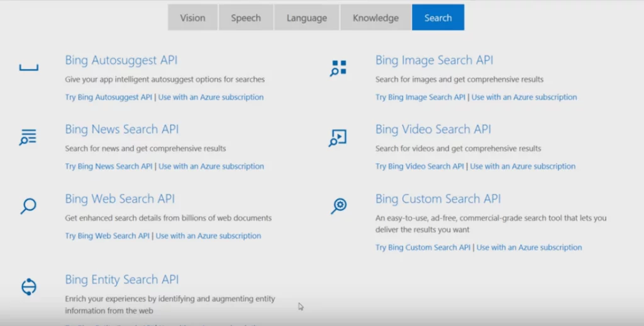This screenshot has height=326, width=644.
Task: Open the Bing Entity Search API heading
Action: tap(122, 279)
